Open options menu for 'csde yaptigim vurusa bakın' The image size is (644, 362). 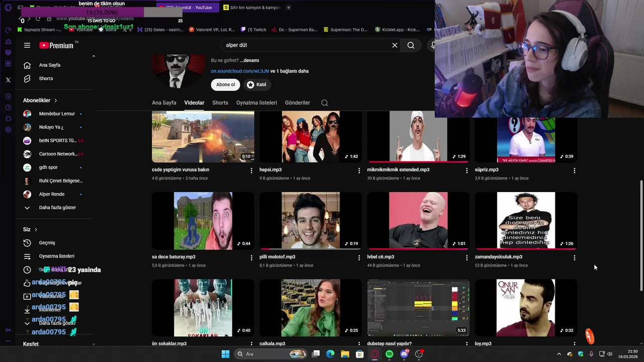(252, 171)
